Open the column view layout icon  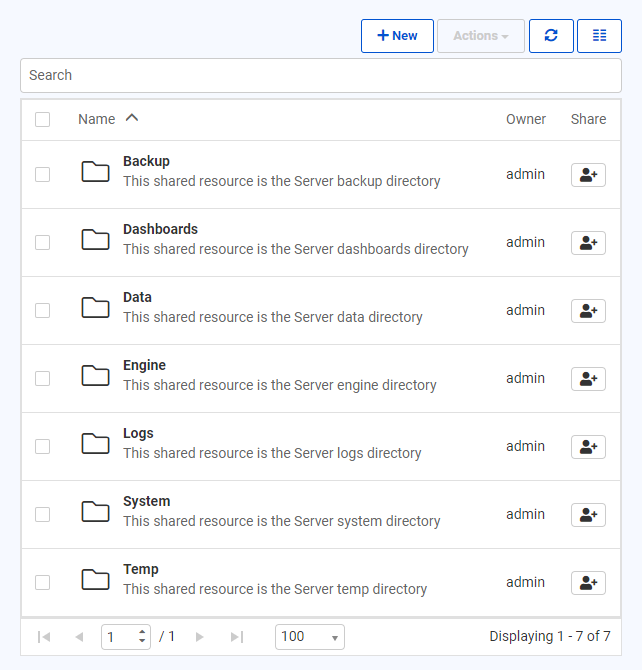click(599, 36)
